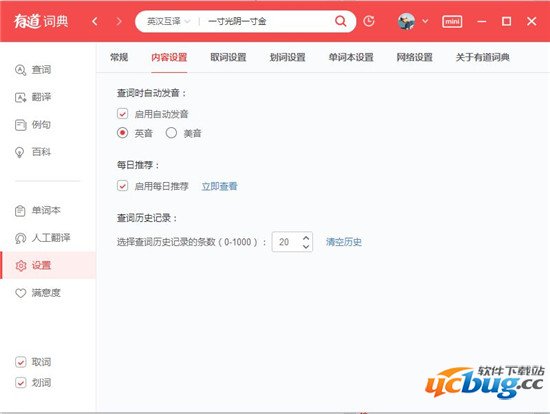Go back with the left arrow
550x414 pixels.
pos(94,22)
